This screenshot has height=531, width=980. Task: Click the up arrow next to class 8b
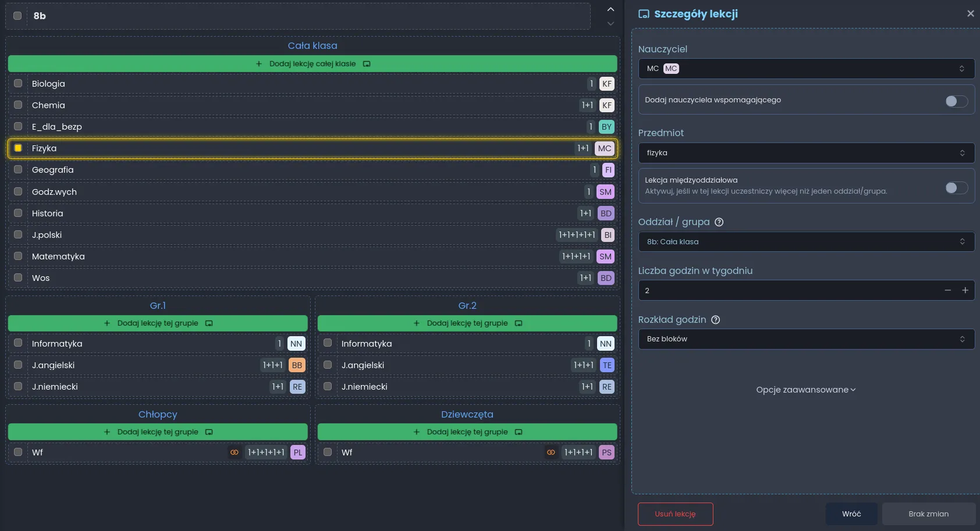[610, 9]
